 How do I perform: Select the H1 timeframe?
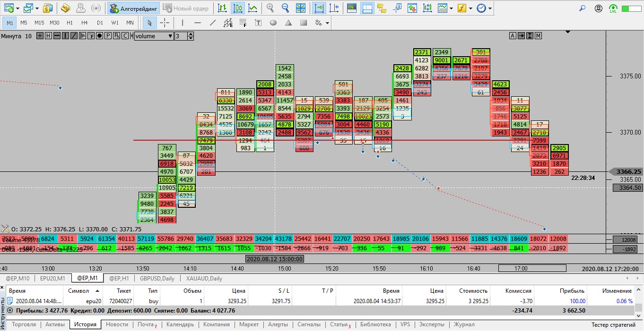pos(70,23)
